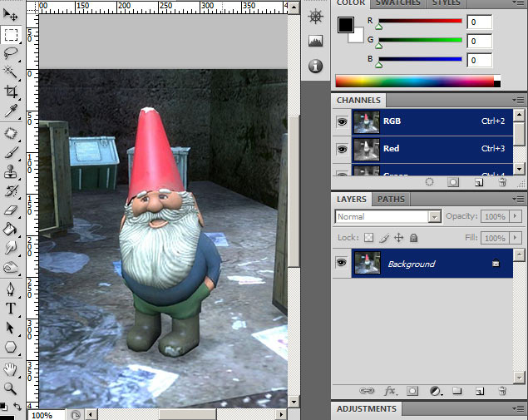Image resolution: width=528 pixels, height=420 pixels.
Task: Select the Healing Brush tool
Action: (x=11, y=134)
